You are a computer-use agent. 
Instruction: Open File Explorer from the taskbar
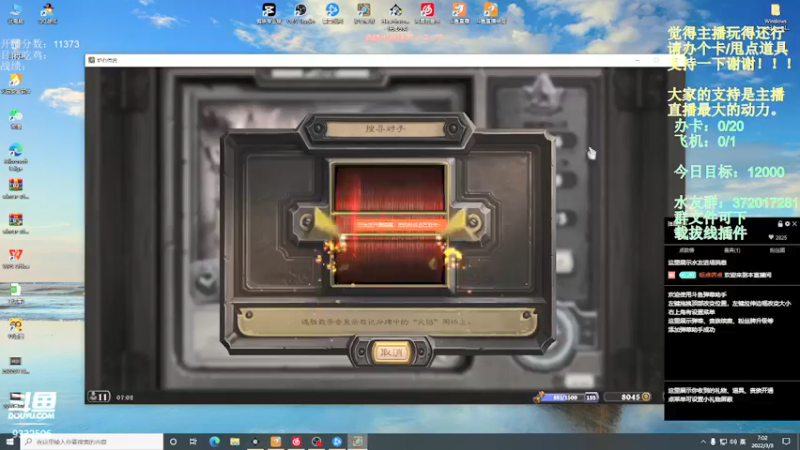click(235, 441)
